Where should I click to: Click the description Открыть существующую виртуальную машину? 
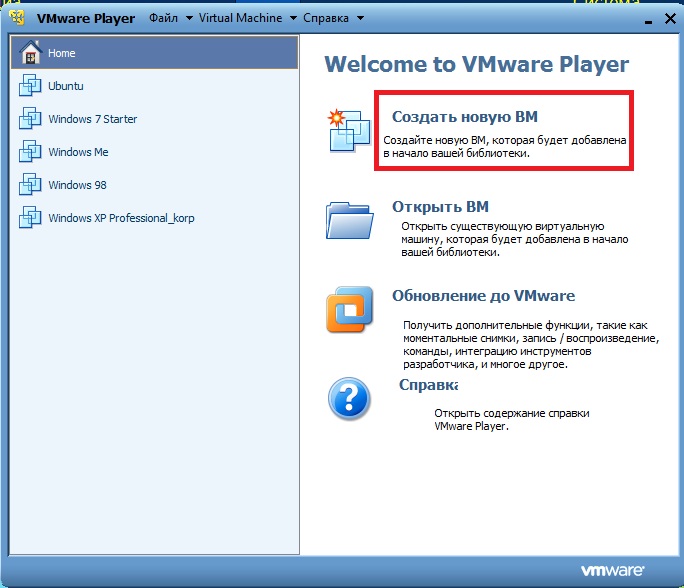point(515,239)
